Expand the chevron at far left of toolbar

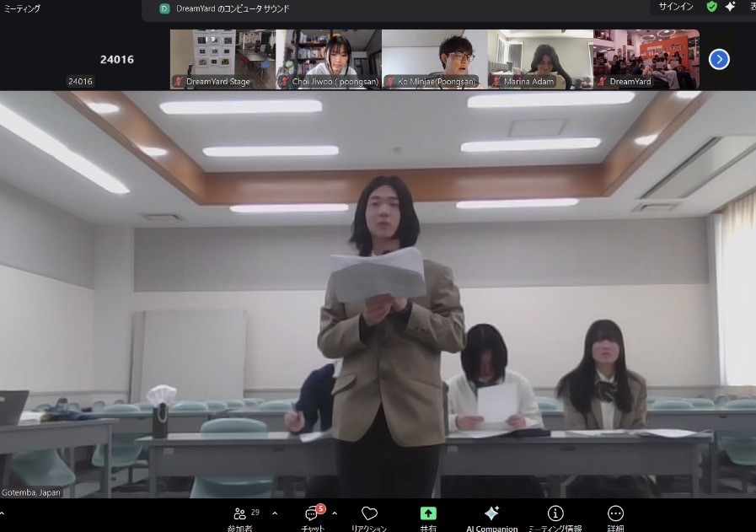coord(3,513)
